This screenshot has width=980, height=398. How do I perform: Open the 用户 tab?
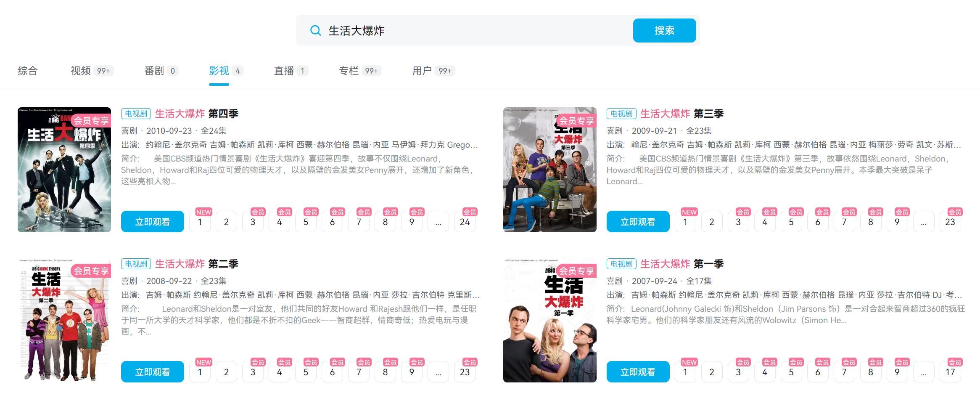[433, 71]
